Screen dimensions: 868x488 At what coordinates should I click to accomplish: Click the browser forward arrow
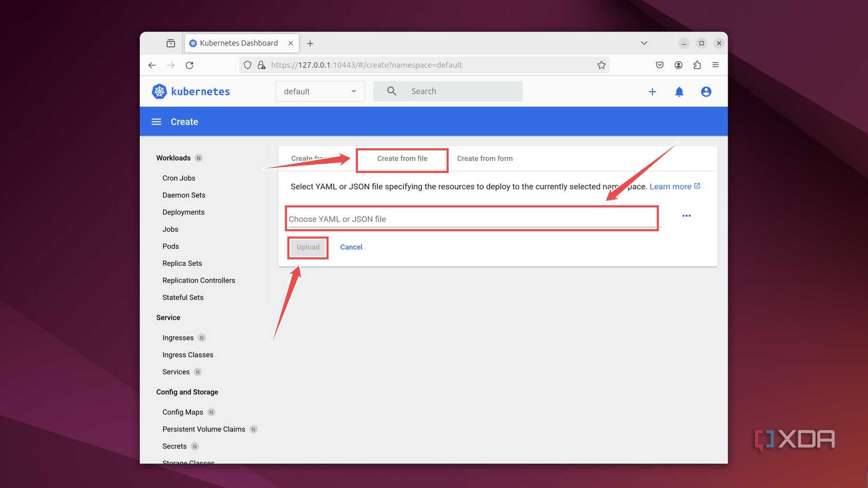[170, 65]
